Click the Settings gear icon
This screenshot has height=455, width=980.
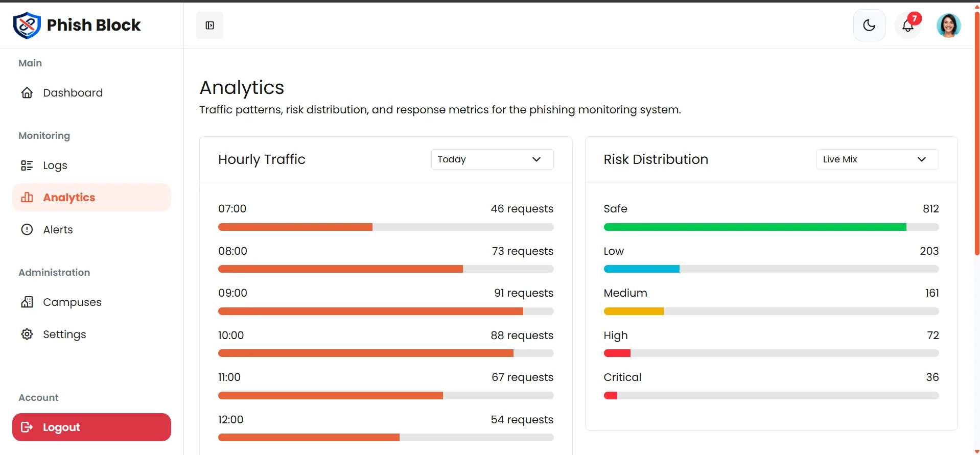pyautogui.click(x=27, y=334)
